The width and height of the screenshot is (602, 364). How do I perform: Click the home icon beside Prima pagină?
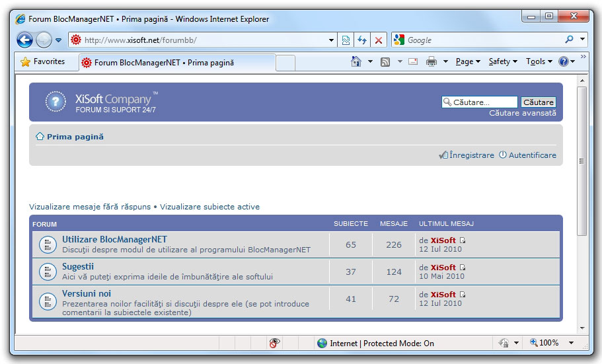(x=40, y=136)
